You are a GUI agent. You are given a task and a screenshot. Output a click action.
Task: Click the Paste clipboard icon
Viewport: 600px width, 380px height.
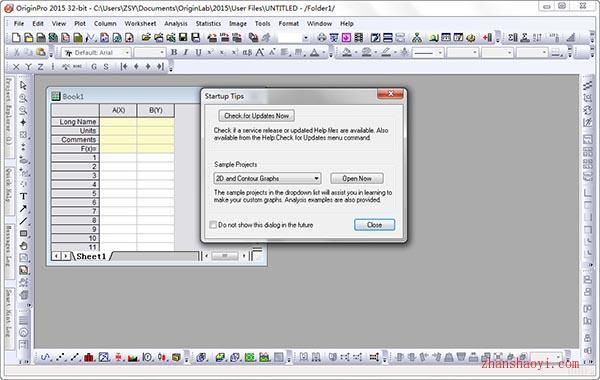pyautogui.click(x=41, y=52)
